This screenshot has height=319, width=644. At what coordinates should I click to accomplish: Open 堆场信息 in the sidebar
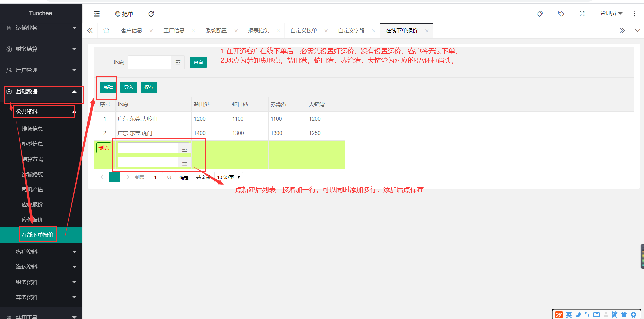click(32, 129)
